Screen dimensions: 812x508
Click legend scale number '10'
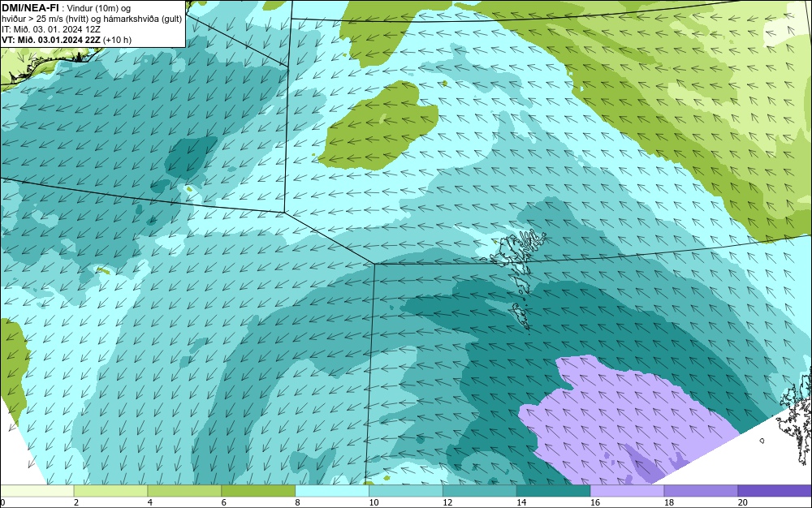pos(374,502)
